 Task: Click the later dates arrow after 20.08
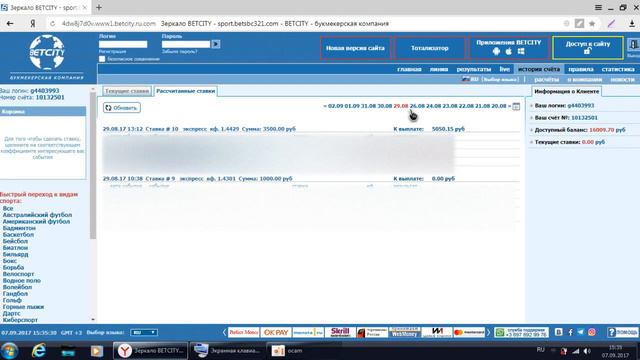tap(509, 106)
